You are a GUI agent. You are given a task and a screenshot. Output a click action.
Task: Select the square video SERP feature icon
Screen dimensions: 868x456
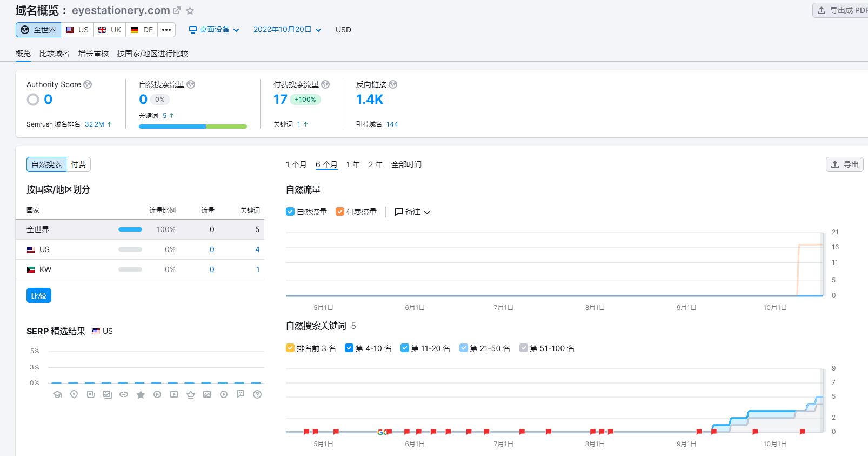pyautogui.click(x=174, y=394)
